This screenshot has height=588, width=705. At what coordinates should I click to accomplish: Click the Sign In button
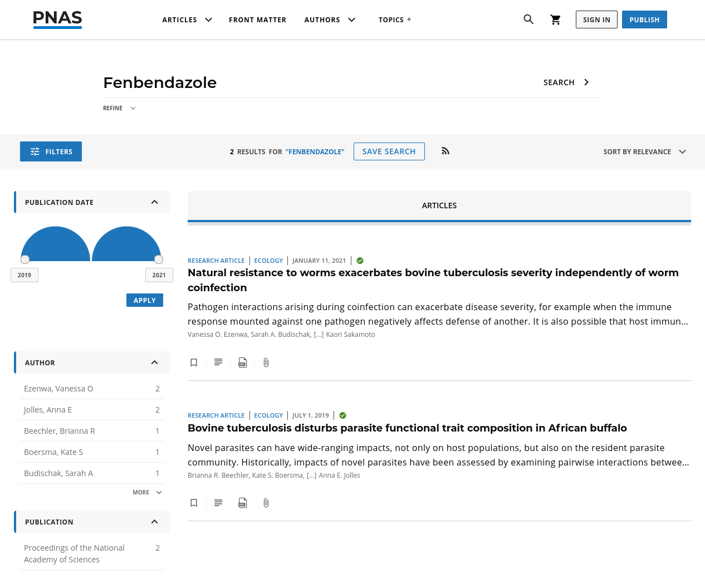(596, 19)
